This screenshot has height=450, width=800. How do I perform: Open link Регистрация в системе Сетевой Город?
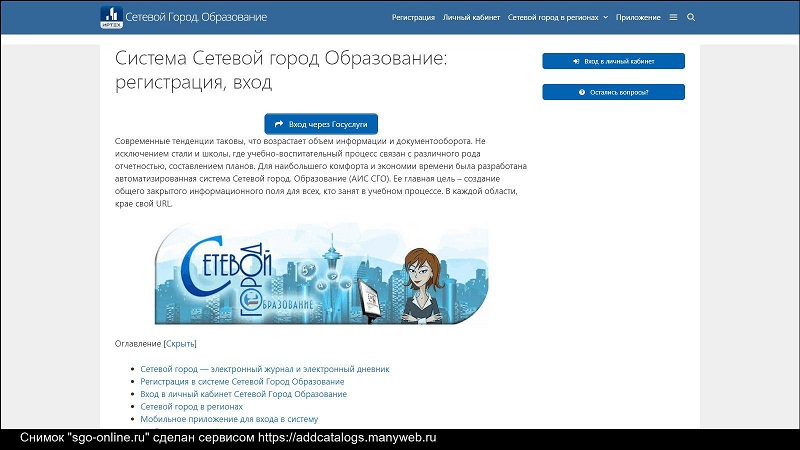point(242,382)
